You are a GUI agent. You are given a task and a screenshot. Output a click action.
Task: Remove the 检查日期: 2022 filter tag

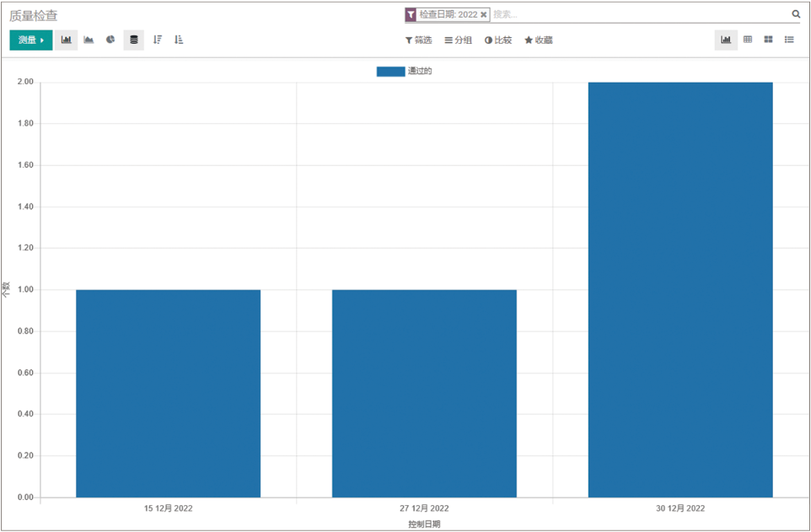point(484,15)
